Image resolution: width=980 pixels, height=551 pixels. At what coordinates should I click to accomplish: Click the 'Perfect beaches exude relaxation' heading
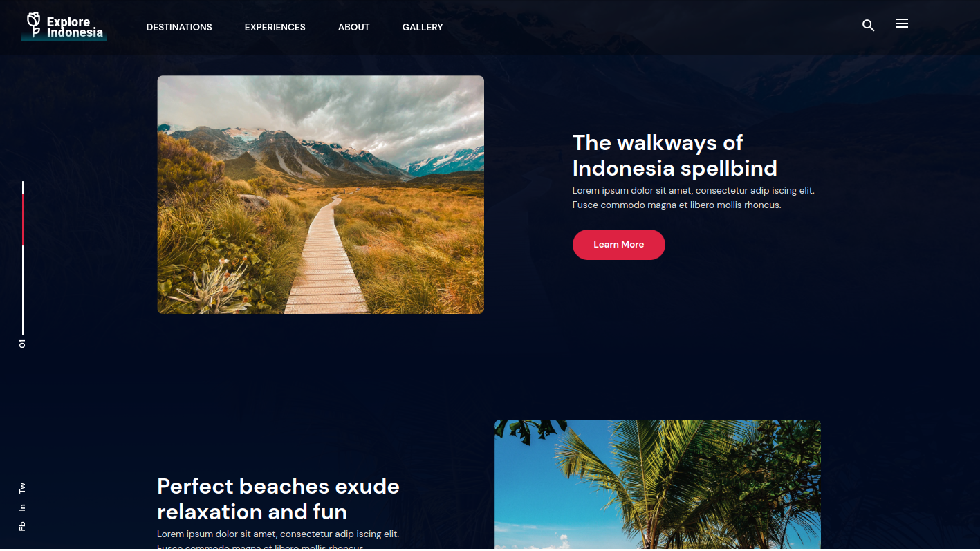tap(278, 499)
